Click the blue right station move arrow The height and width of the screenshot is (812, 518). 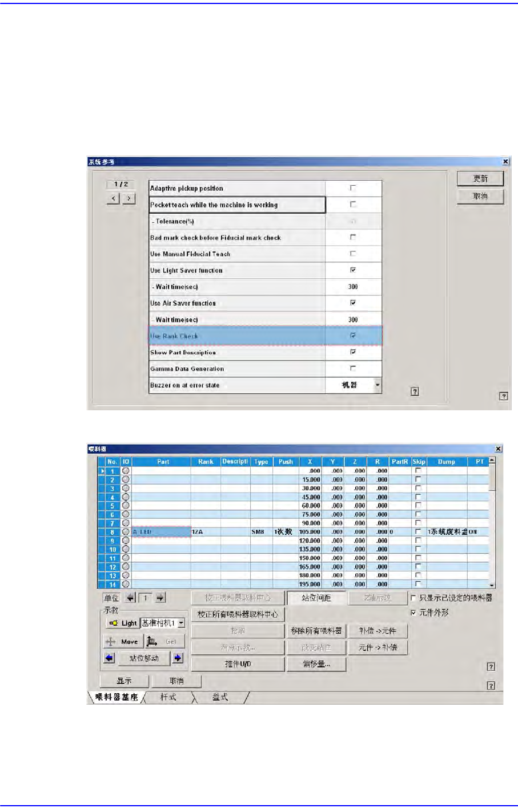pyautogui.click(x=178, y=658)
